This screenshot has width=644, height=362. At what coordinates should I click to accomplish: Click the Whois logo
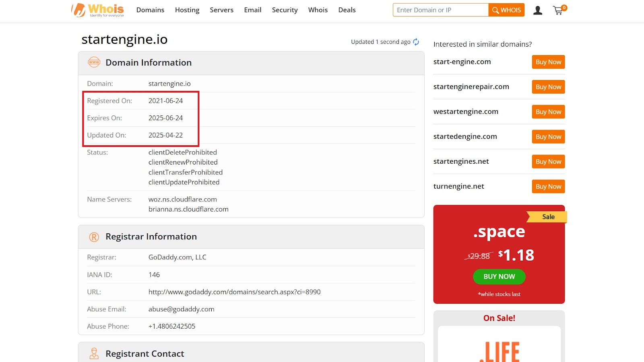[x=98, y=10]
